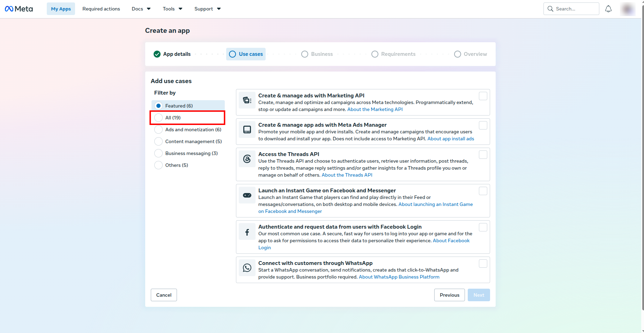Check the Marketing API use case checkbox
Viewport: 644px width, 333px height.
click(x=483, y=96)
